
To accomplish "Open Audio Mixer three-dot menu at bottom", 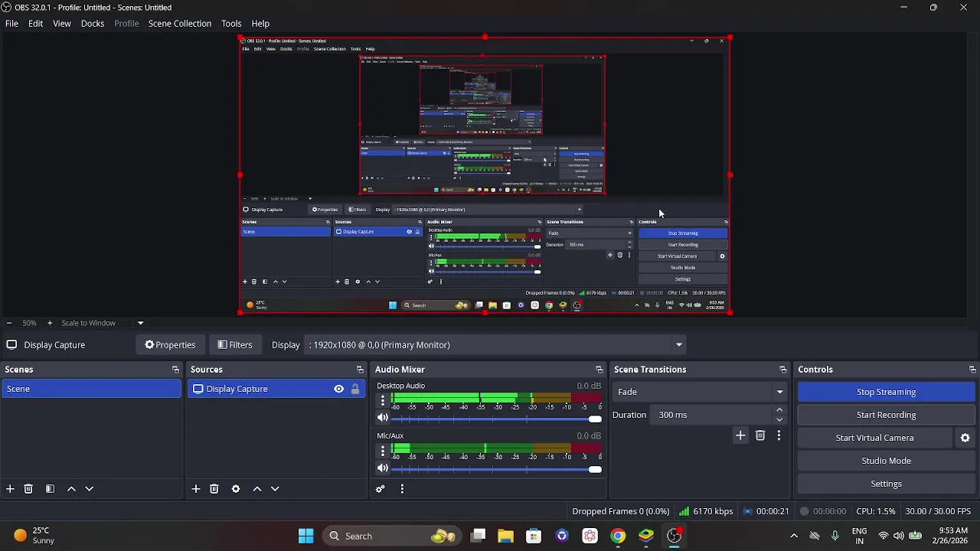I will pos(402,489).
